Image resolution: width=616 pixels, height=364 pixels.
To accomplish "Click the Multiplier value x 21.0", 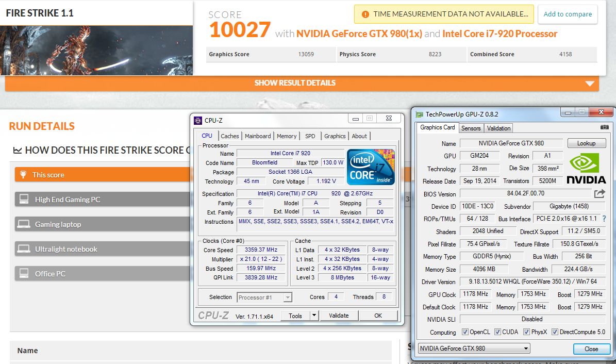I will pos(261,259).
